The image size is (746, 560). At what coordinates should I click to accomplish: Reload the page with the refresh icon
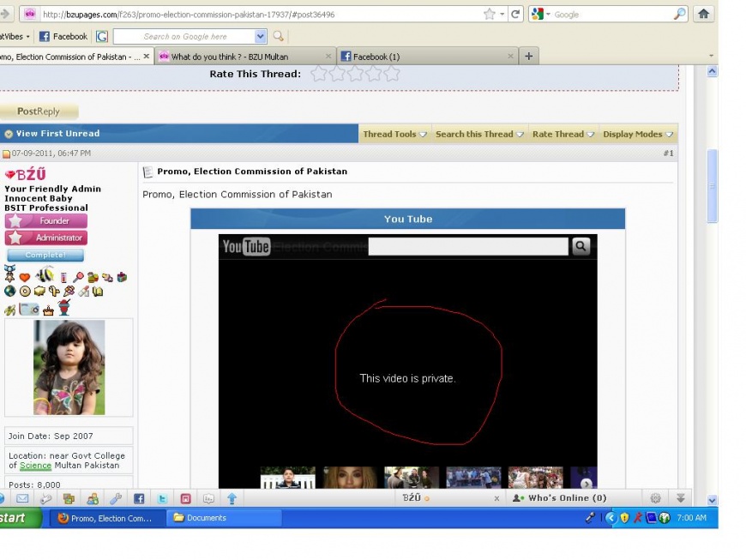[x=515, y=14]
